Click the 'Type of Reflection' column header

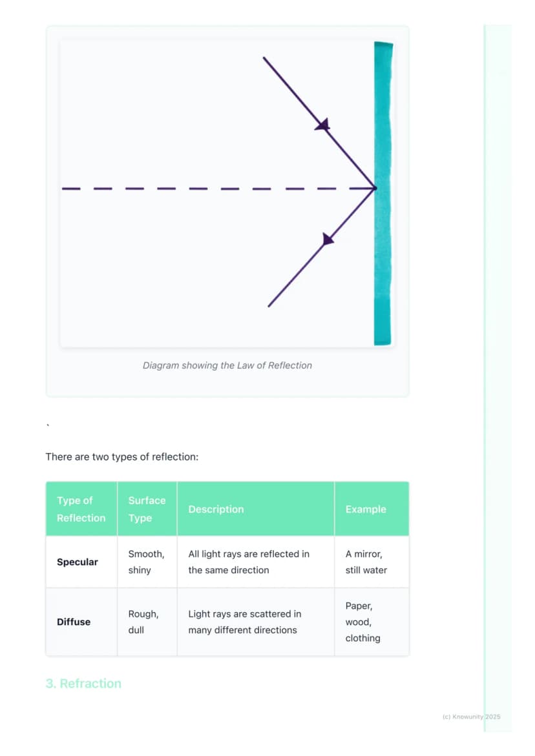point(81,509)
